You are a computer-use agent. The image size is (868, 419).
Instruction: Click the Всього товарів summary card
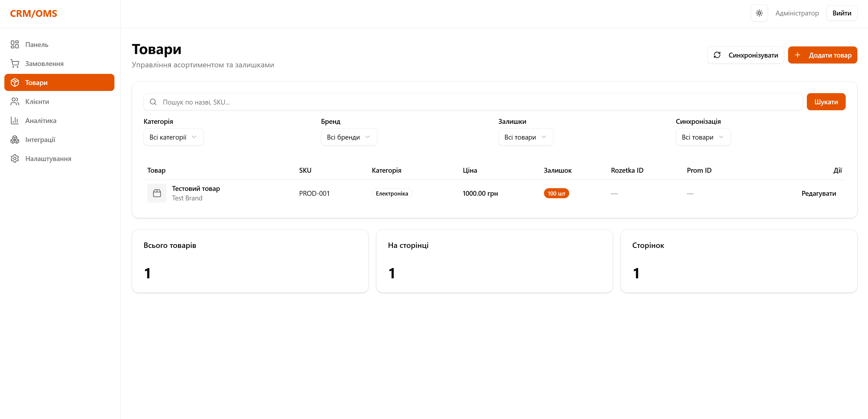coord(250,261)
